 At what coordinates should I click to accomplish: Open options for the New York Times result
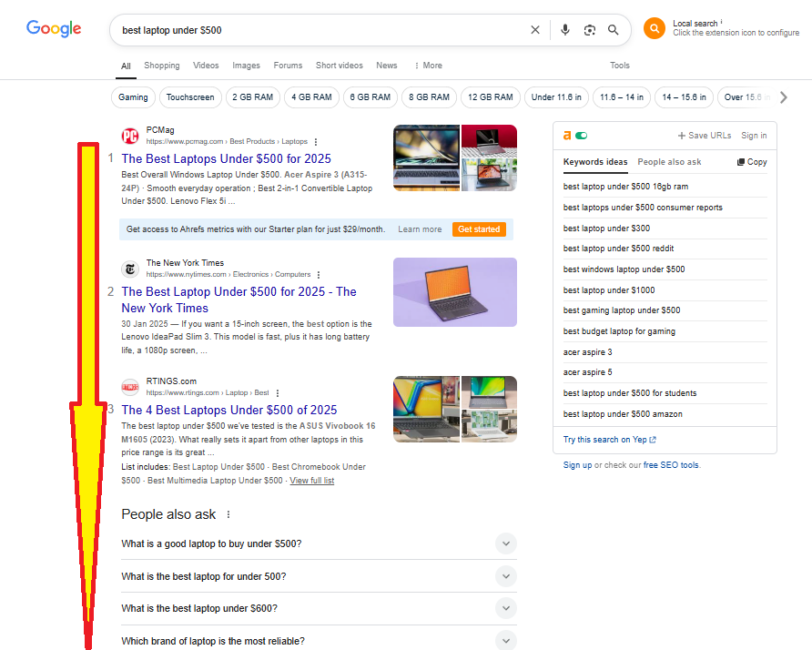point(319,275)
